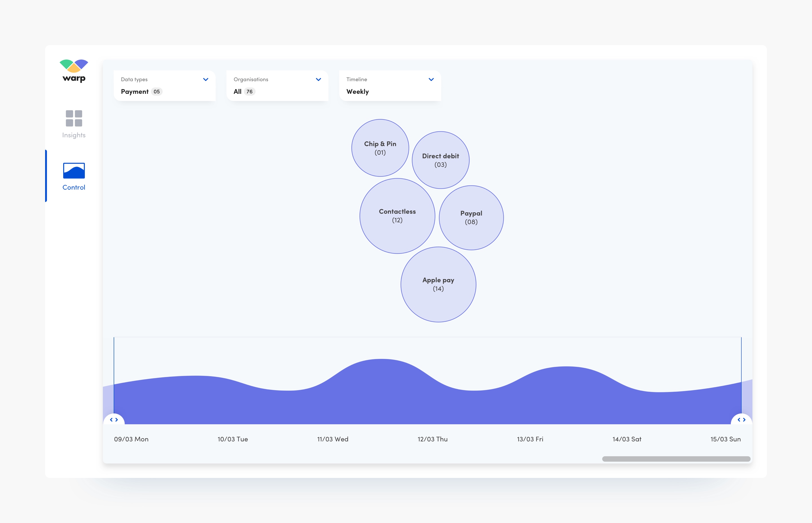This screenshot has height=523, width=812.
Task: Click the warp logo
Action: pos(74,71)
